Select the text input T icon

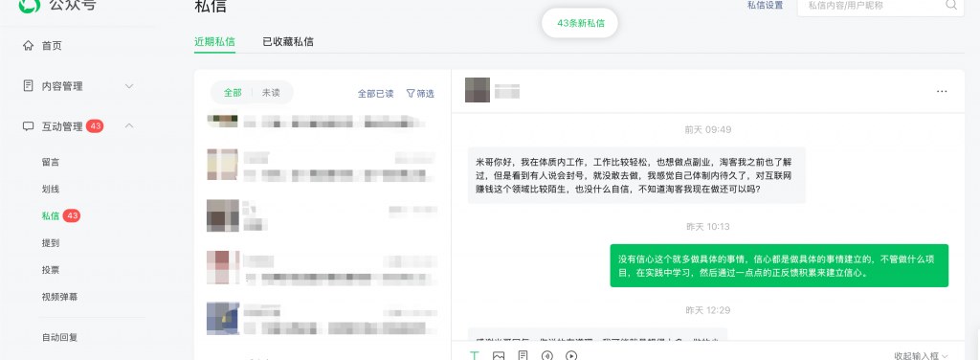[x=475, y=355]
